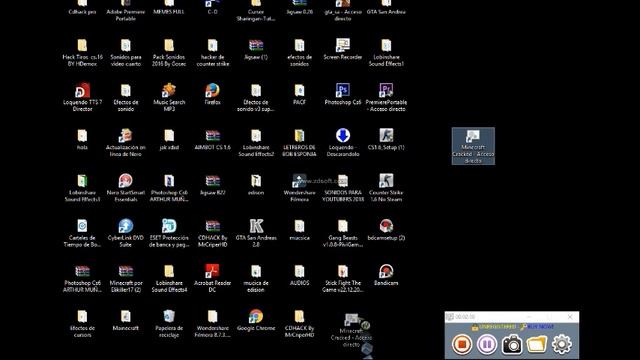Select the Maincraft folder icon
This screenshot has height=360, width=640.
126,320
